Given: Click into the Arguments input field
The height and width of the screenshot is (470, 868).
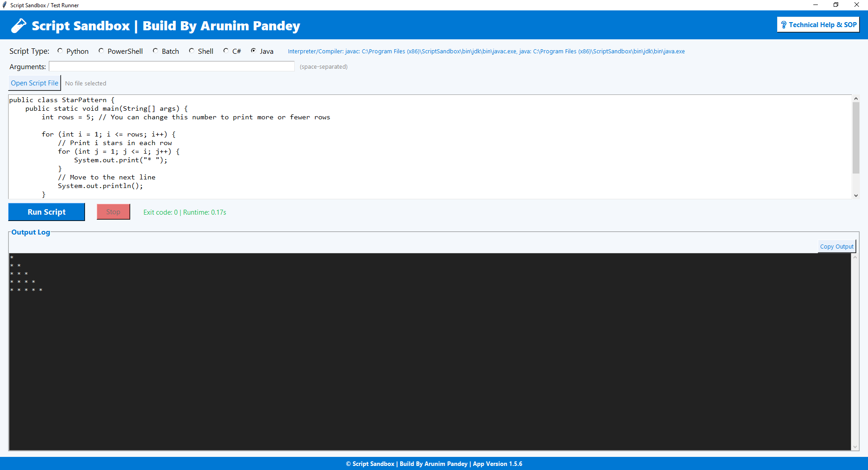Looking at the screenshot, I should [x=172, y=66].
